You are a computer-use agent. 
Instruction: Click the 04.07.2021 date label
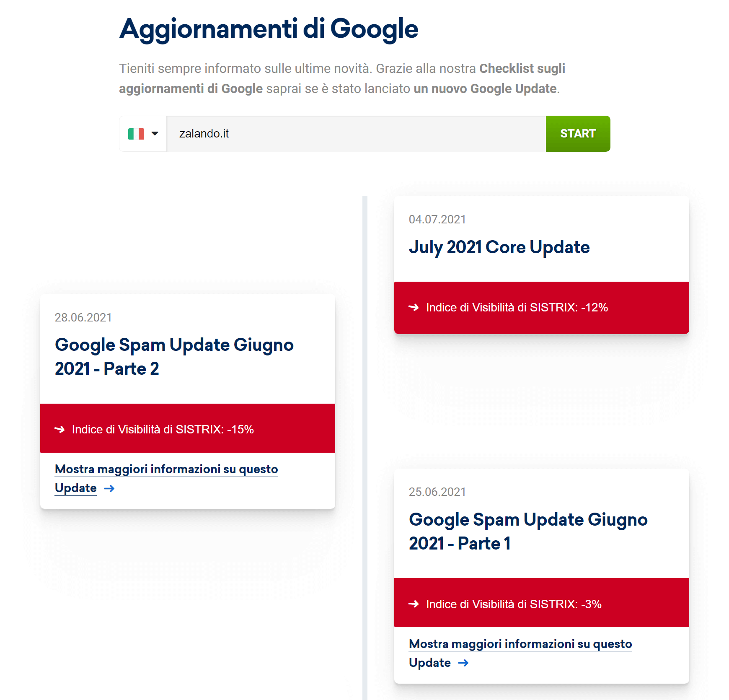(437, 220)
